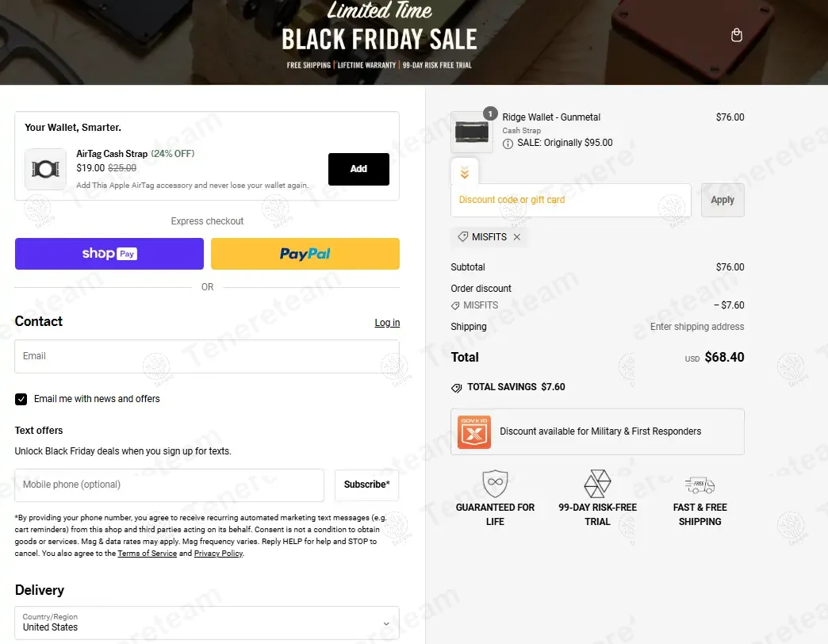The width and height of the screenshot is (828, 644).
Task: Click the 99-Day Risk-Free Trial icon
Action: coord(597,483)
